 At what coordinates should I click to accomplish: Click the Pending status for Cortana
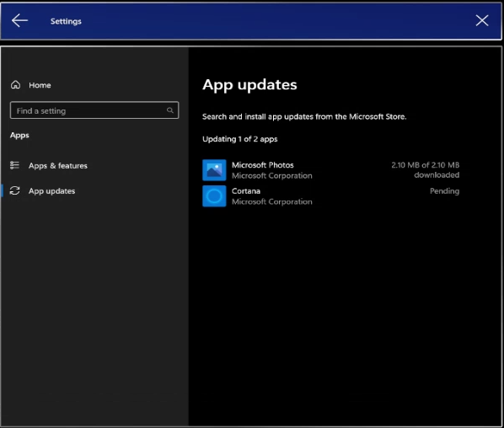pyautogui.click(x=444, y=191)
